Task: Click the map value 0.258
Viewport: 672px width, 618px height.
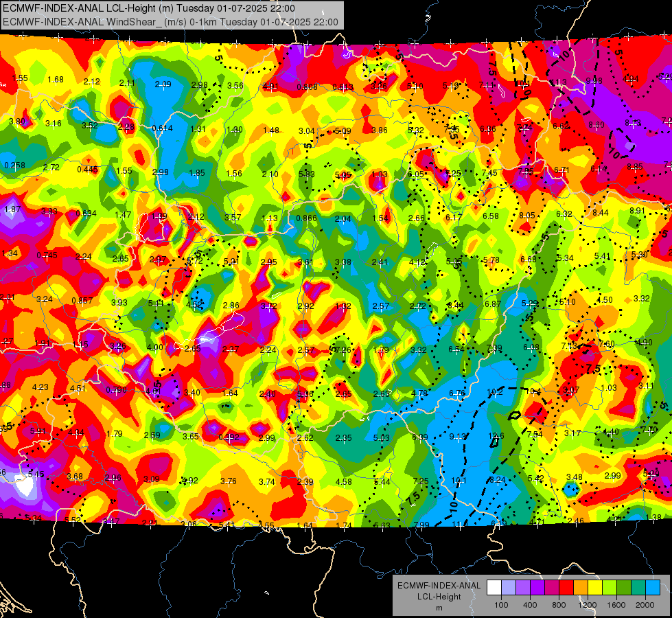Action: [x=14, y=165]
